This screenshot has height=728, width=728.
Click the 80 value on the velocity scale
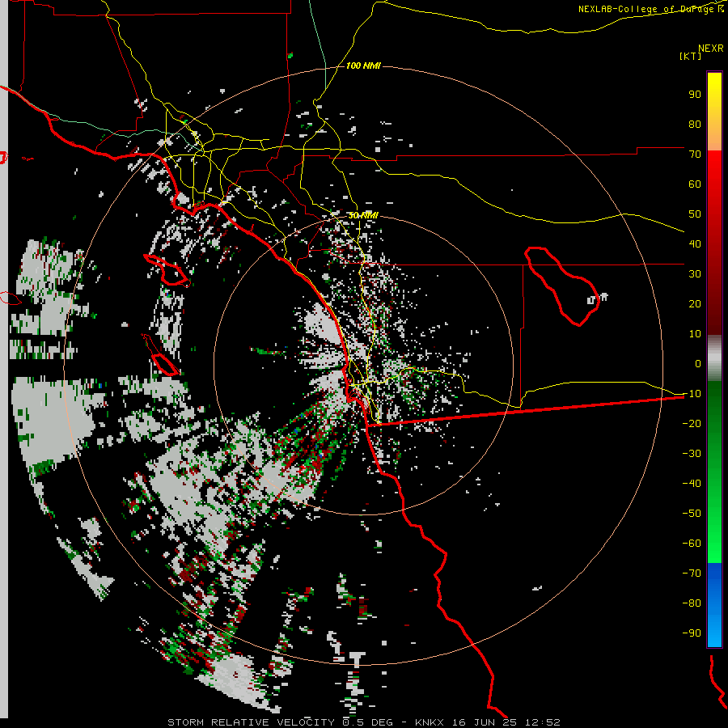(695, 124)
